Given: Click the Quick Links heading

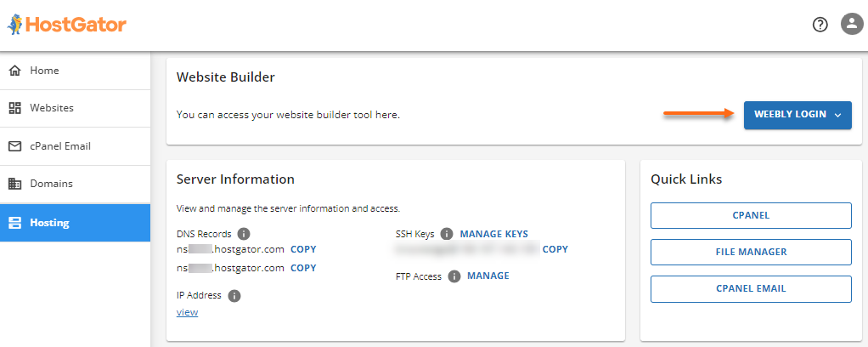Looking at the screenshot, I should (686, 179).
